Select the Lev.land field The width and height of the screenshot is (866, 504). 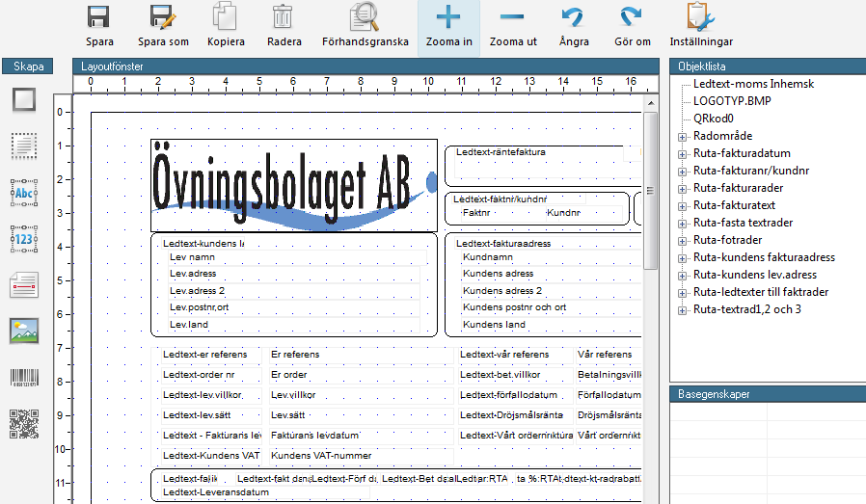click(x=294, y=325)
